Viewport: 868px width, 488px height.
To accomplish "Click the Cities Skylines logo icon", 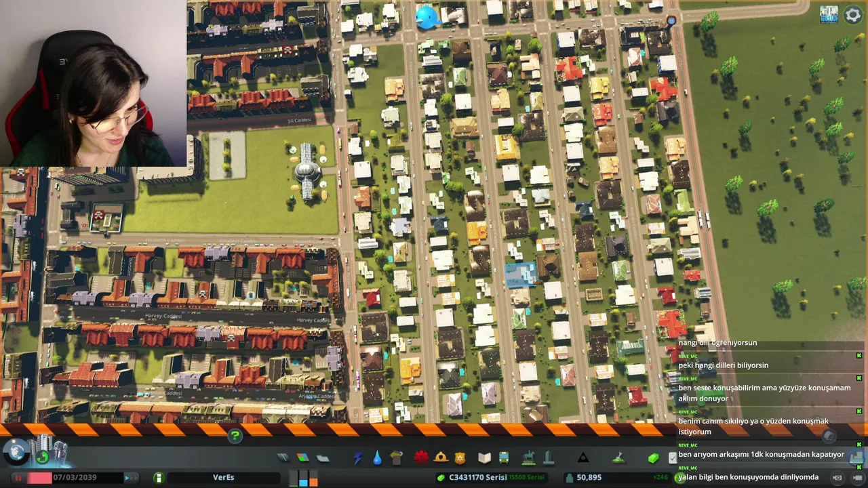I will pos(829,15).
